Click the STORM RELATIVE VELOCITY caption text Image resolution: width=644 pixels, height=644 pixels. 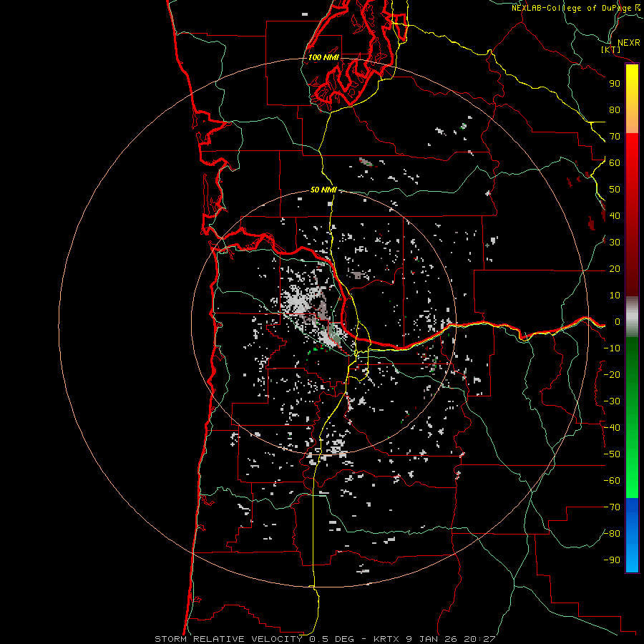click(x=228, y=639)
